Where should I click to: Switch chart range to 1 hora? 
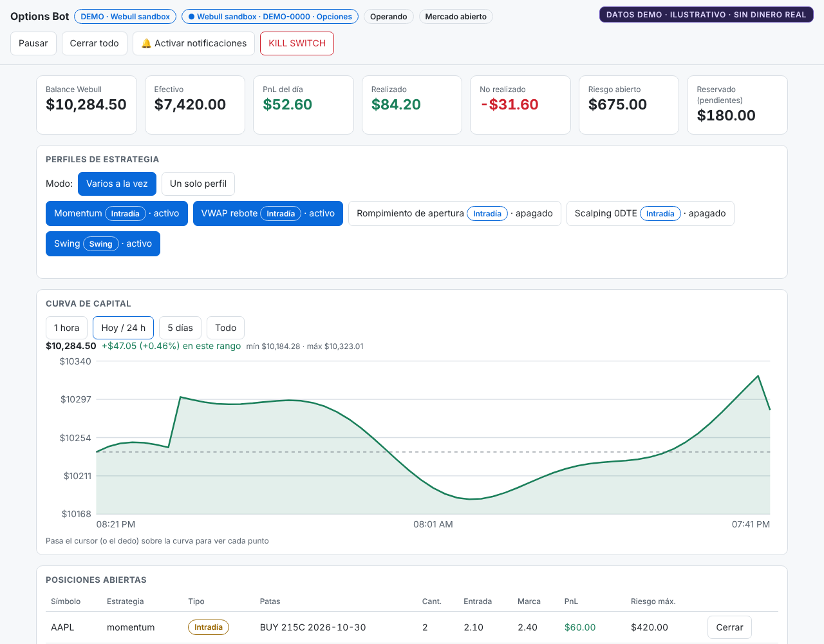click(66, 328)
